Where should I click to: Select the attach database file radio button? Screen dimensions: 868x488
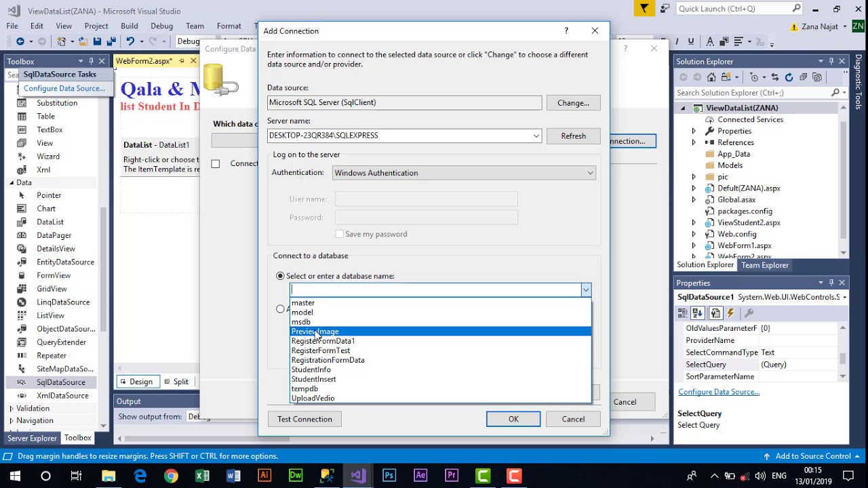coord(280,309)
